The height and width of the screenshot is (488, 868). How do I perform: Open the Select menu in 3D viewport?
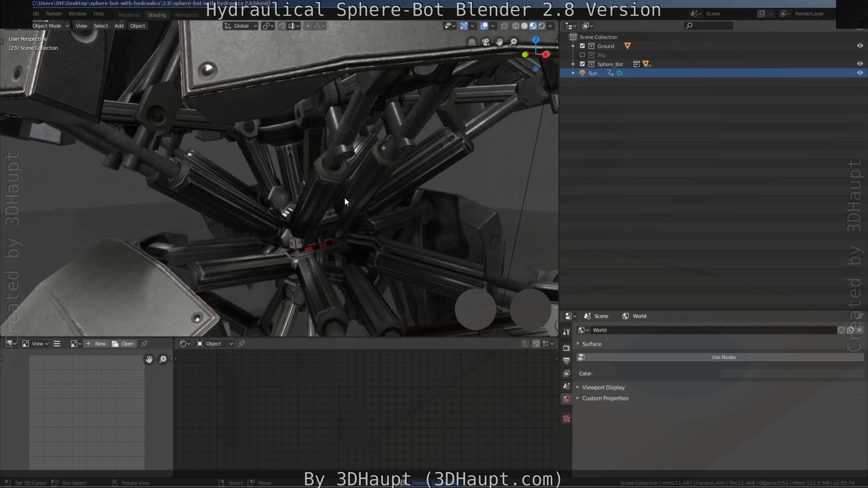point(101,26)
